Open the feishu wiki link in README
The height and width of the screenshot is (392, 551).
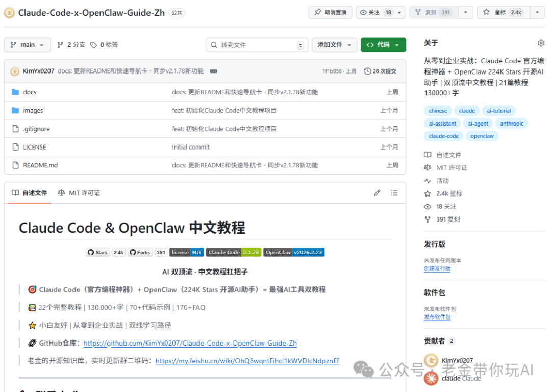(247, 361)
